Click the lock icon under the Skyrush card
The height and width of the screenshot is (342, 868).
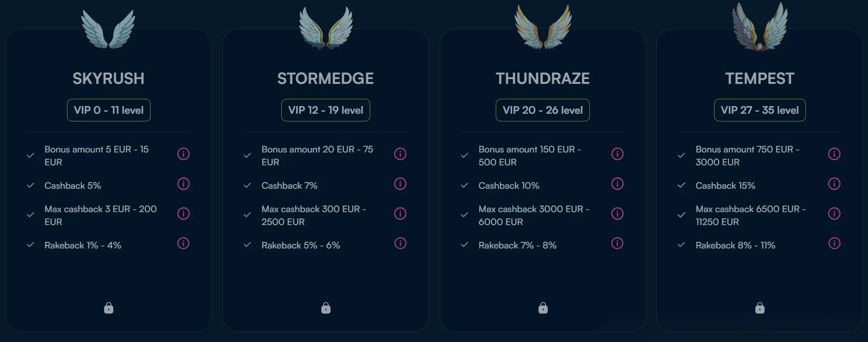tap(109, 308)
